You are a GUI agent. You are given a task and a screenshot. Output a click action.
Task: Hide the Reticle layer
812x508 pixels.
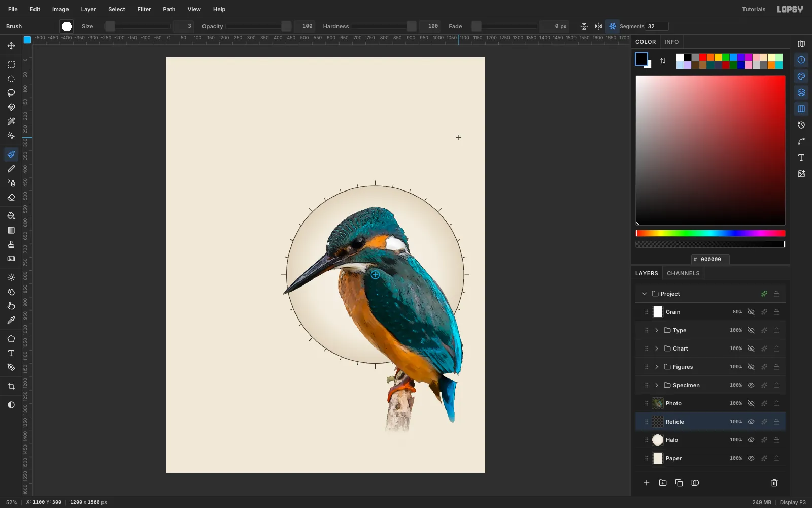pos(751,422)
